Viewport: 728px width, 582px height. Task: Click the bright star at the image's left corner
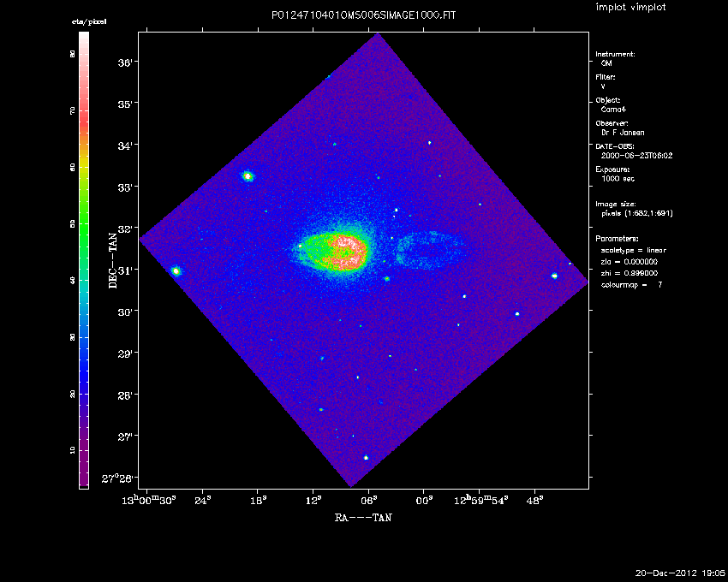[x=176, y=271]
